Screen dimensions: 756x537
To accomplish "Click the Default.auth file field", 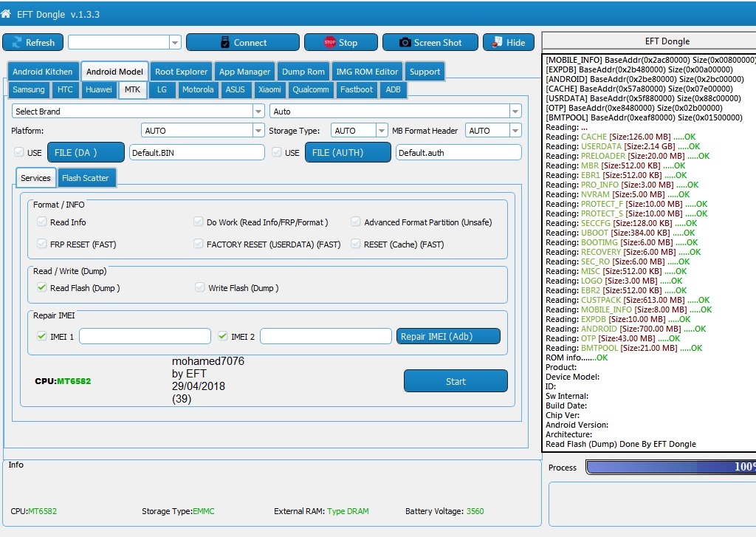I will [458, 152].
